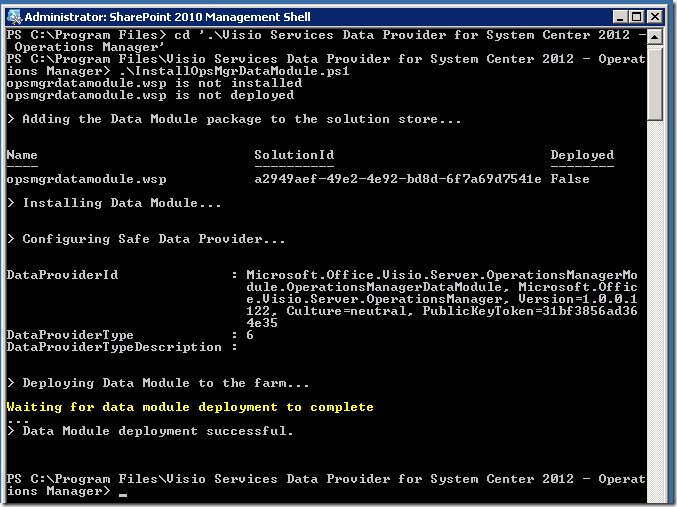This screenshot has width=677, height=507.
Task: Click the False value under Deployed
Action: [x=570, y=179]
